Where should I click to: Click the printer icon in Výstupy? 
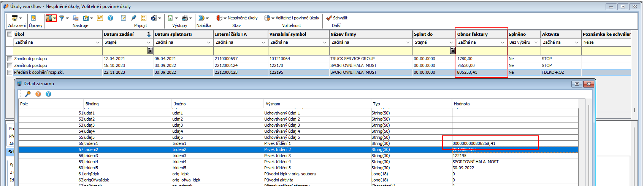click(185, 18)
